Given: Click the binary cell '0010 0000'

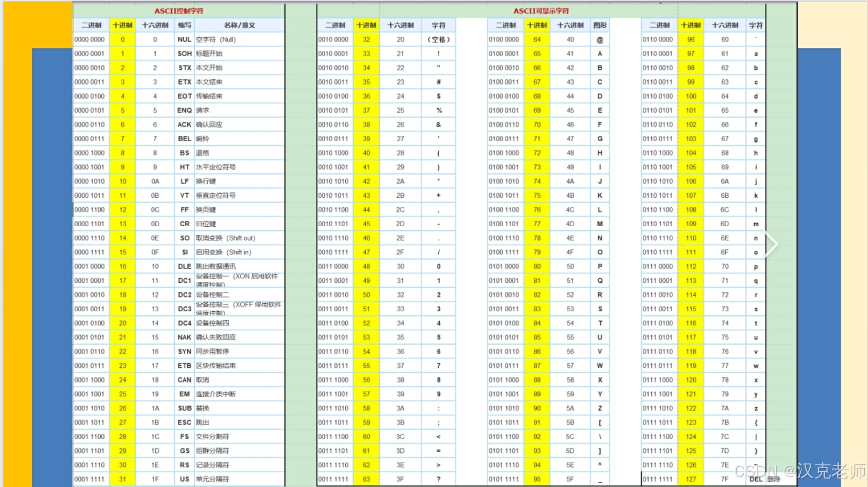Looking at the screenshot, I should tap(334, 39).
